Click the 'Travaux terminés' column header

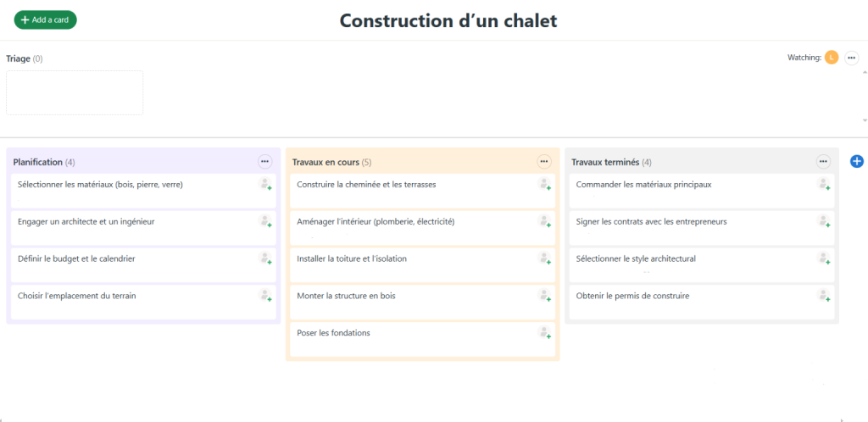(x=605, y=162)
